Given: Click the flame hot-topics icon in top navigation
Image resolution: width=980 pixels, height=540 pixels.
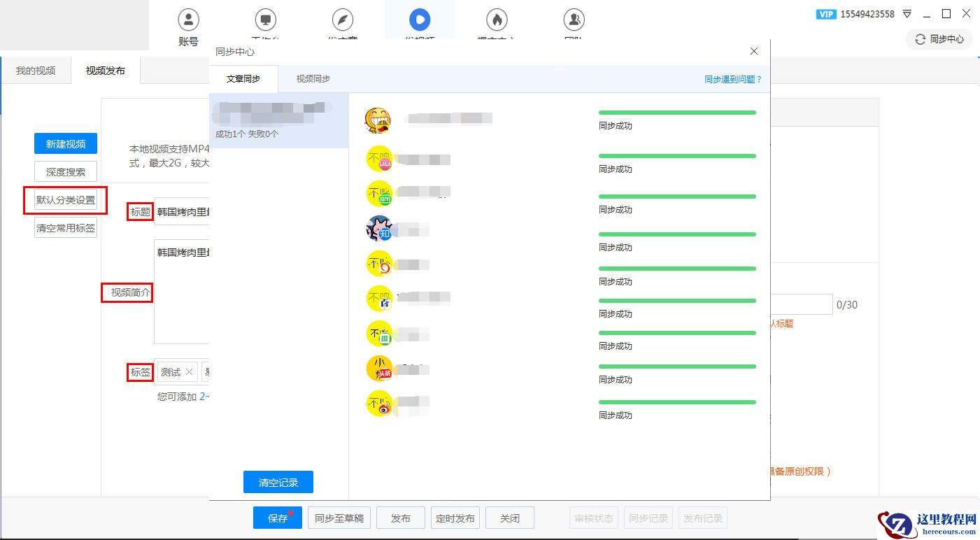Looking at the screenshot, I should coord(497,20).
